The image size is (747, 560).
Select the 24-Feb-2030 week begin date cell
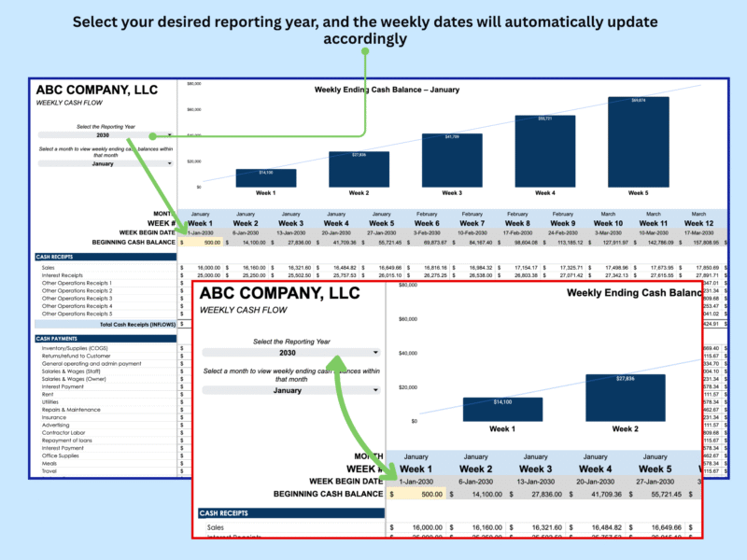coord(563,232)
